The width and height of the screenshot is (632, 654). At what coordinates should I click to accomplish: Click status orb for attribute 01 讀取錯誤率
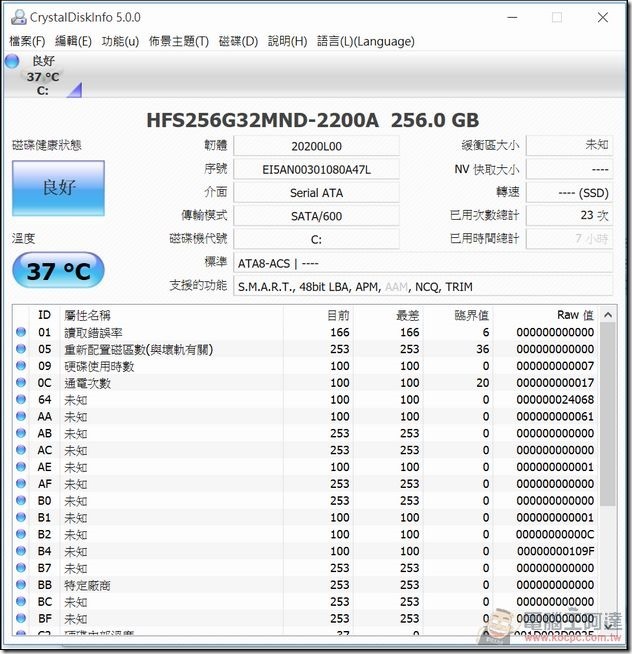click(x=21, y=332)
